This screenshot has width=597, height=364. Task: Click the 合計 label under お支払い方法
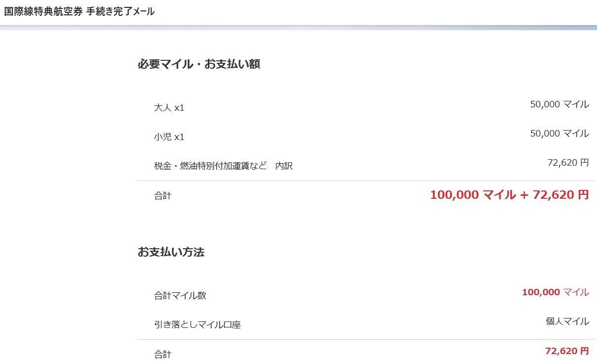(x=163, y=354)
